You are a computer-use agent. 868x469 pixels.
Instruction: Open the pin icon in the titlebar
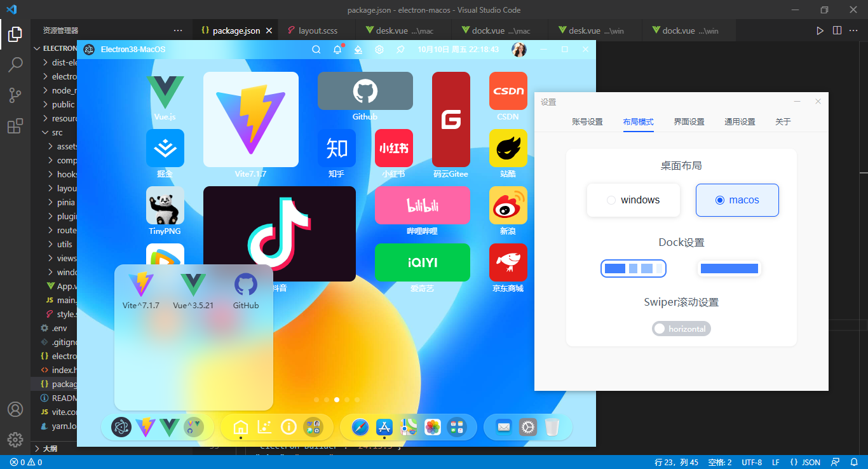pyautogui.click(x=401, y=49)
